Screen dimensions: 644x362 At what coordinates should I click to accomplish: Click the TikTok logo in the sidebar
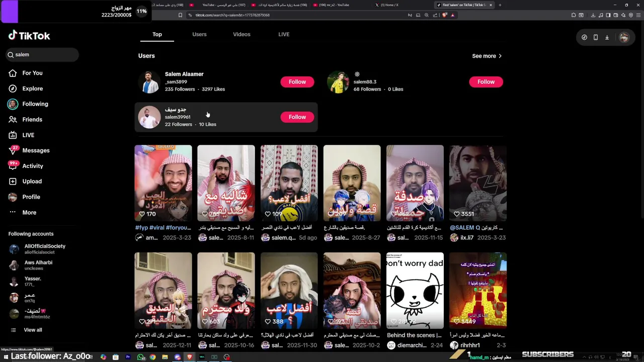[x=29, y=35]
